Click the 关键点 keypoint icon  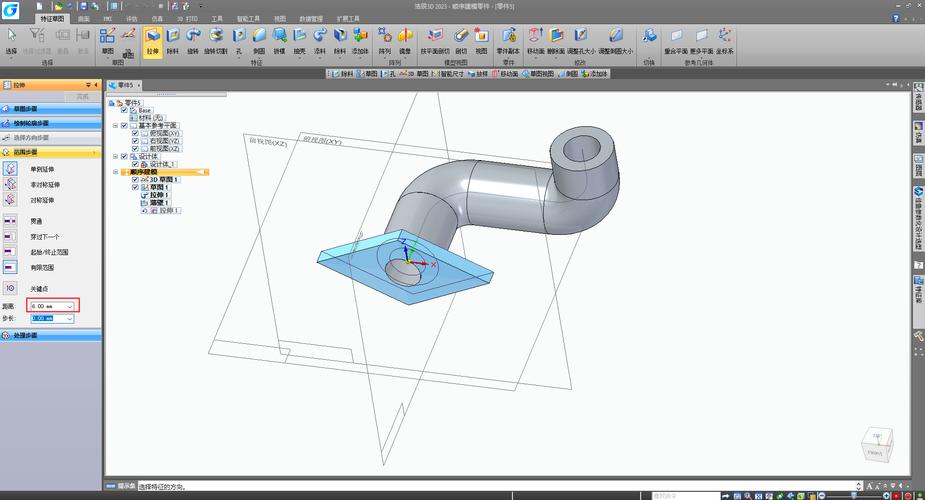10,288
